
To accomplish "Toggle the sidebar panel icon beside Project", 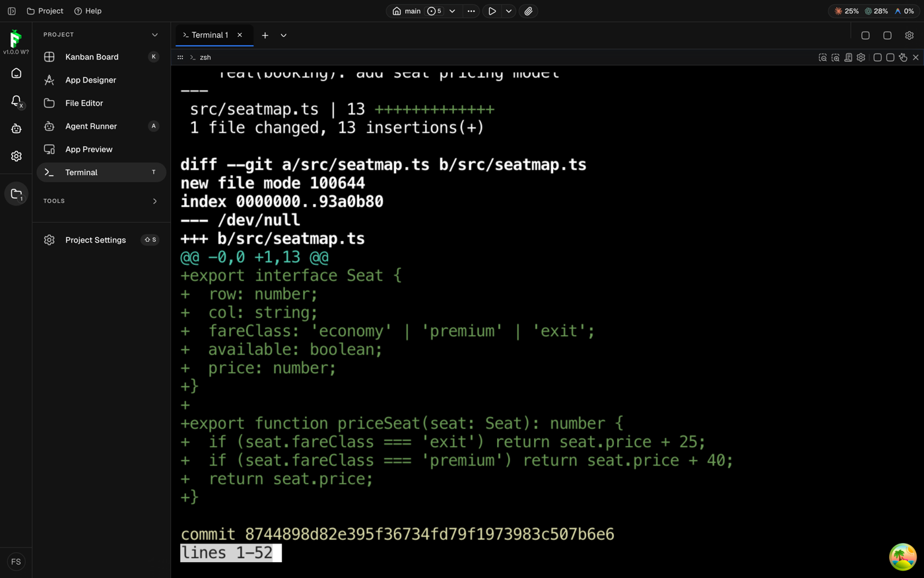I will [x=12, y=11].
